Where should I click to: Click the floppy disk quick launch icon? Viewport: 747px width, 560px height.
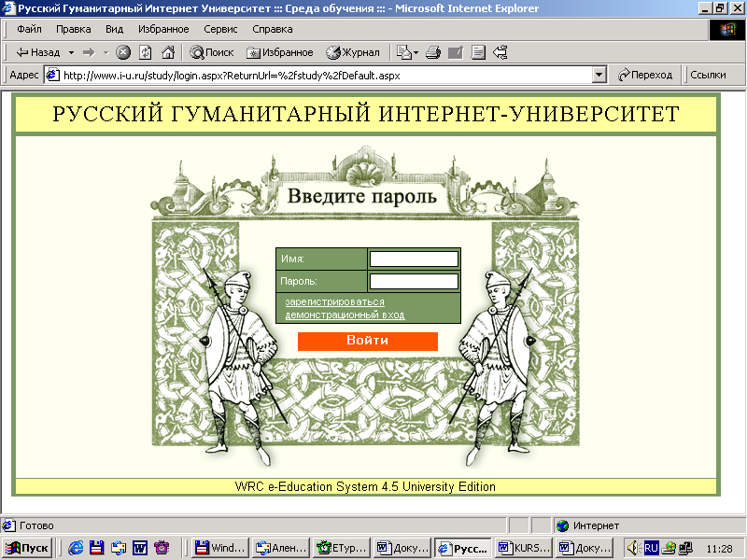coord(97,548)
